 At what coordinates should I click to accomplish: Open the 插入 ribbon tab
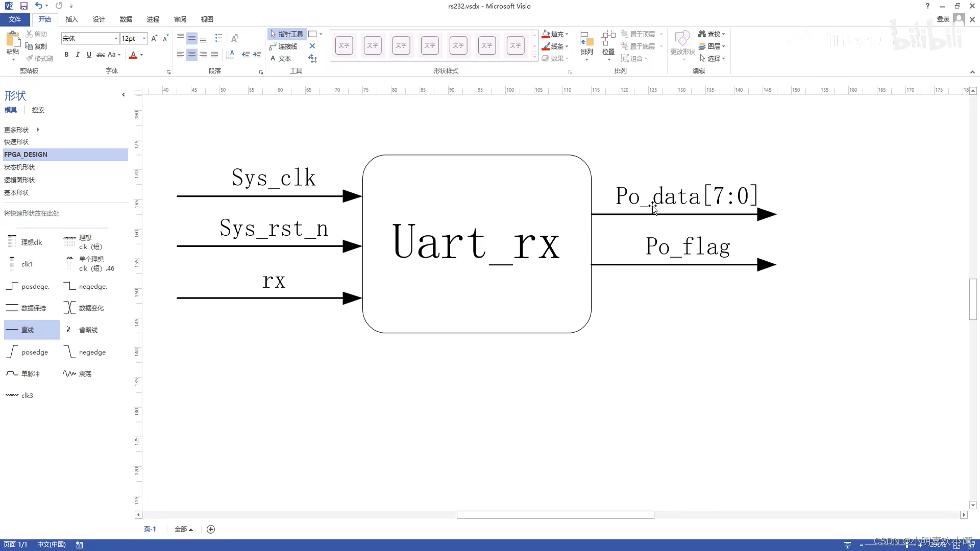tap(71, 19)
